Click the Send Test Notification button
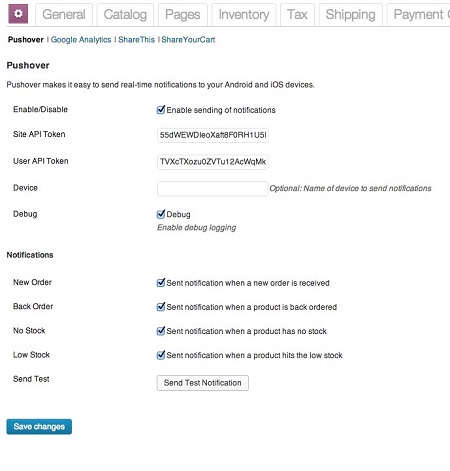Screen dimensions: 450x471 [x=203, y=383]
